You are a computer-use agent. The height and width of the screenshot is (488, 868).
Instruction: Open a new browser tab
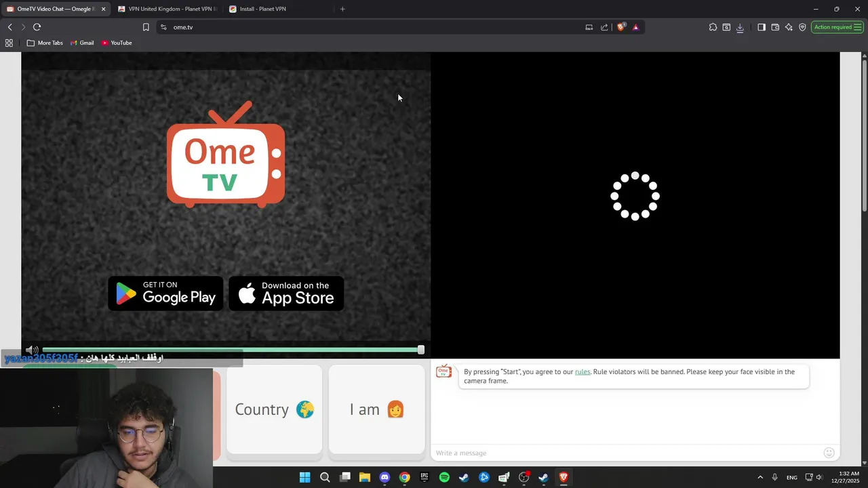pos(342,9)
